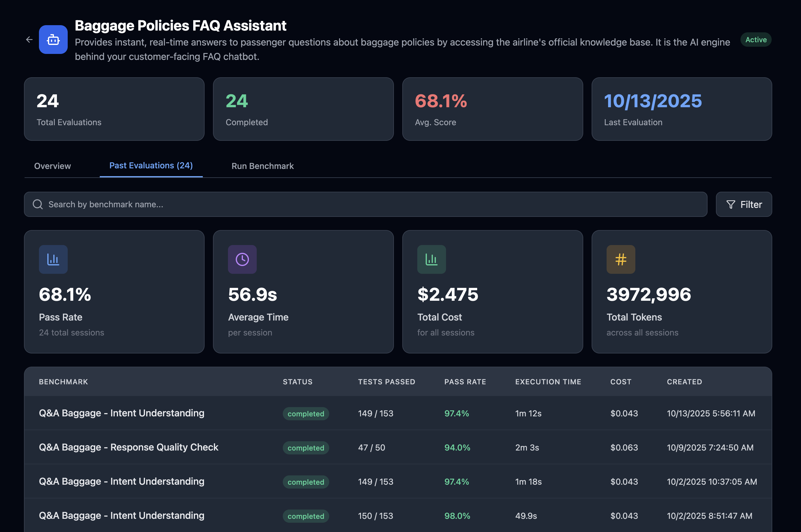This screenshot has height=532, width=801.
Task: Click the funnel filter icon
Action: tap(730, 204)
